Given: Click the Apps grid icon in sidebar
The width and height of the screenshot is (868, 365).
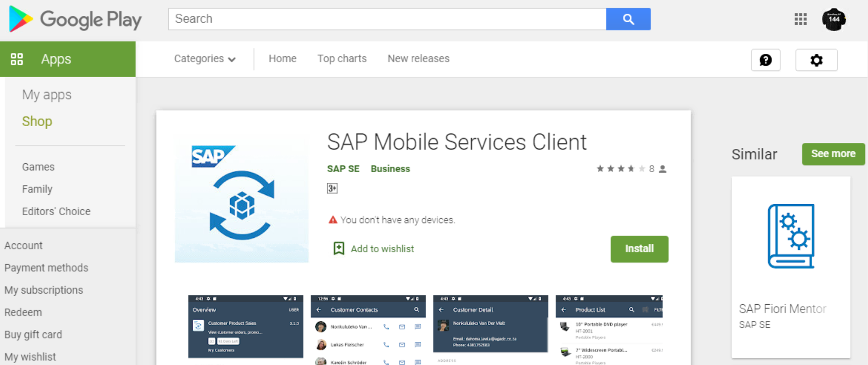Looking at the screenshot, I should [x=17, y=59].
